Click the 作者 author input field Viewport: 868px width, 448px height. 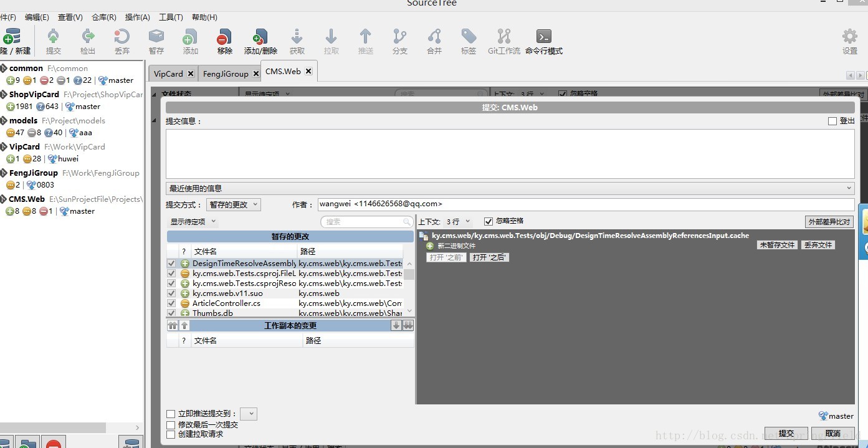[586, 204]
